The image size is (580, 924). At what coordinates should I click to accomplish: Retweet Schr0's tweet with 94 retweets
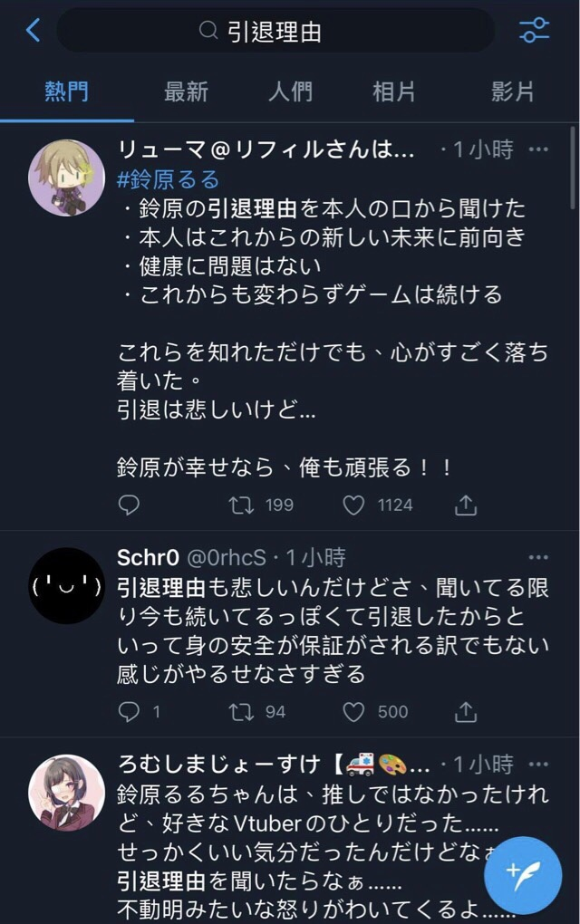242,712
